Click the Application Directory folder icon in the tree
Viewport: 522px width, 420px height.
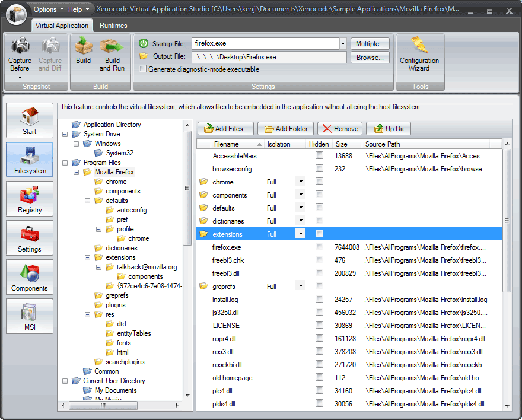[x=77, y=125]
